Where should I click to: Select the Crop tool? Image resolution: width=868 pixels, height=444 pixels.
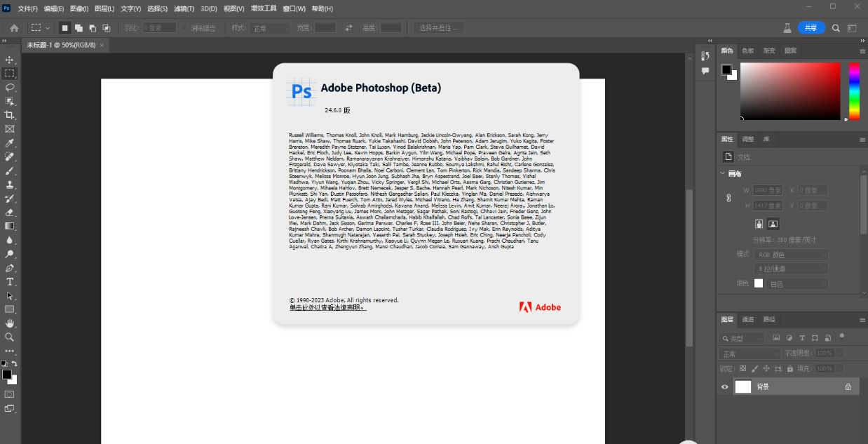pos(10,115)
